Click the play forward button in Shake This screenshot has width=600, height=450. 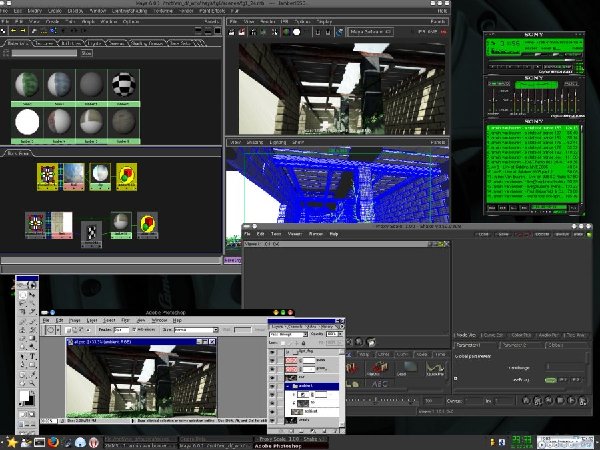571,401
